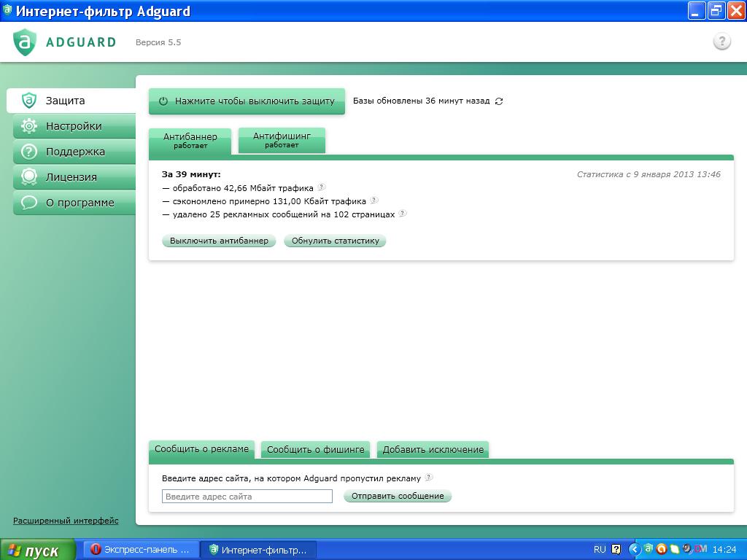747x560 pixels.
Task: Click the badge icon beside Лицензия
Action: (29, 177)
